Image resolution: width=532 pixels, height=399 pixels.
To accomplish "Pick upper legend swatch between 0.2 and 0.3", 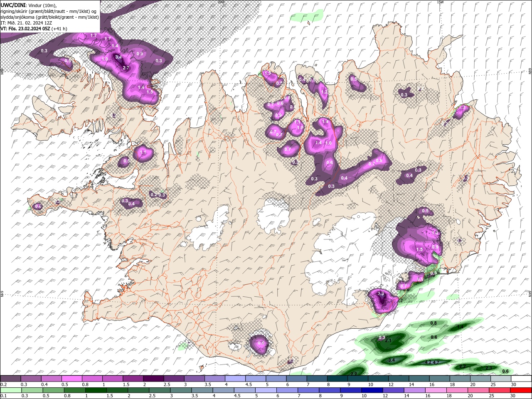I will click(10, 379).
